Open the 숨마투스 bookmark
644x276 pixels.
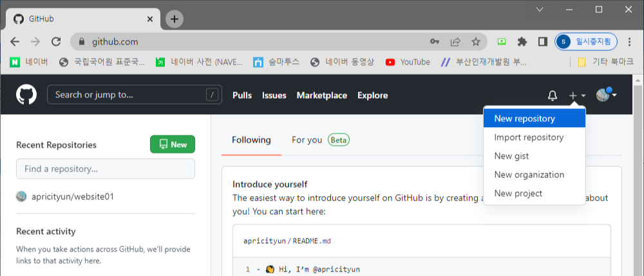276,62
